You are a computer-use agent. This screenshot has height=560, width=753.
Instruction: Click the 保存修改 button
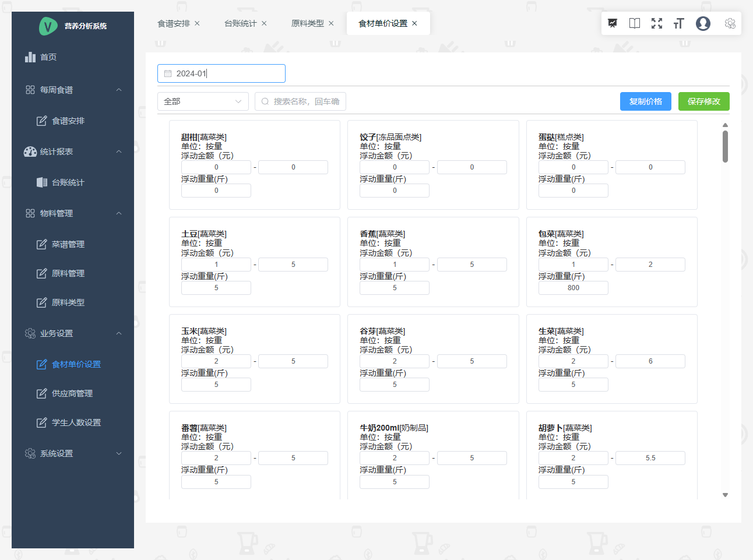pyautogui.click(x=703, y=101)
